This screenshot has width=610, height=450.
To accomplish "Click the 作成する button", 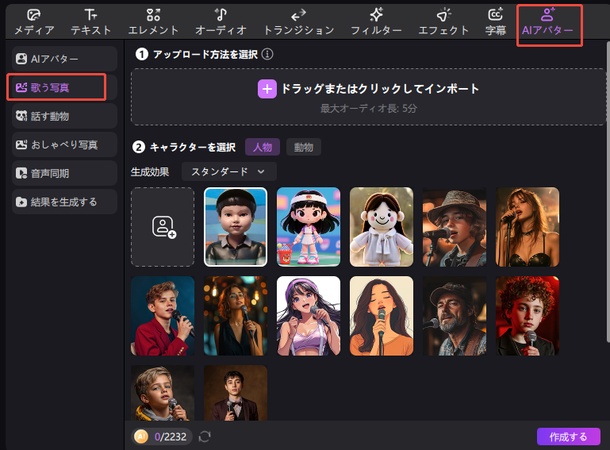I will pos(568,436).
